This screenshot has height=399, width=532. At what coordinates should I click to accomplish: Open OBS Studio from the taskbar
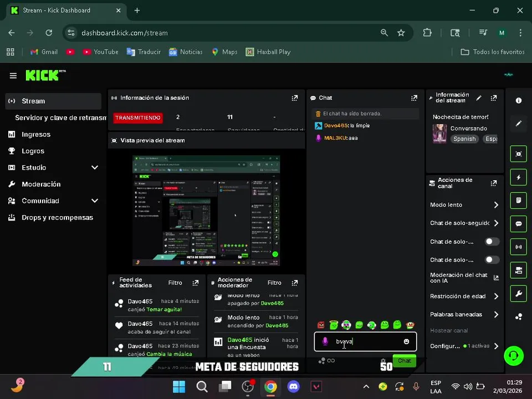(x=248, y=386)
